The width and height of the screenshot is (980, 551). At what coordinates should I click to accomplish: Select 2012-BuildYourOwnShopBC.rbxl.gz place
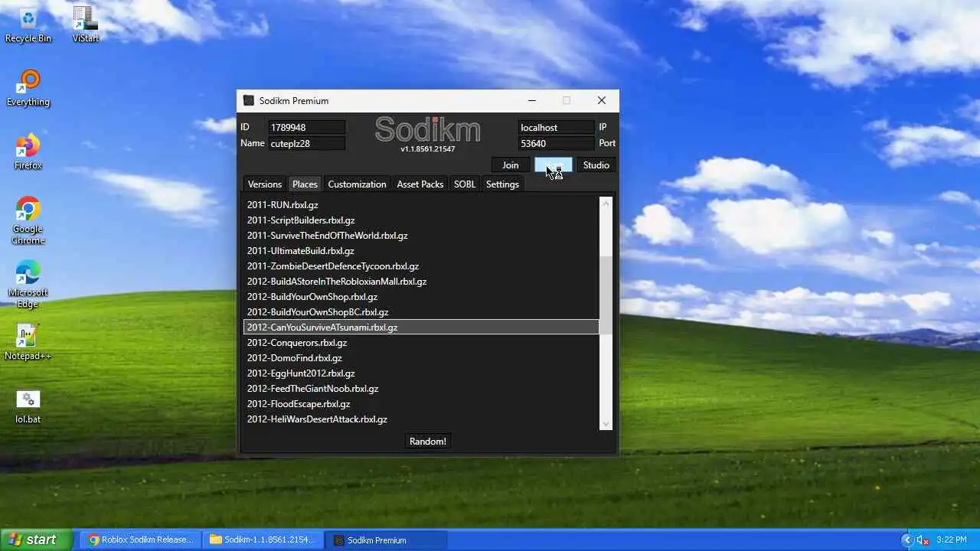pos(421,312)
